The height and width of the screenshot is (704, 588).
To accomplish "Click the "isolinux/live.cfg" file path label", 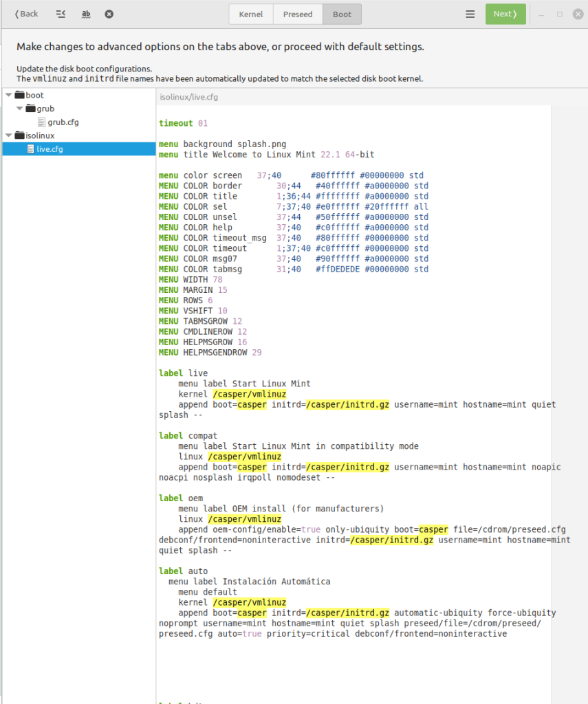I will pos(188,97).
